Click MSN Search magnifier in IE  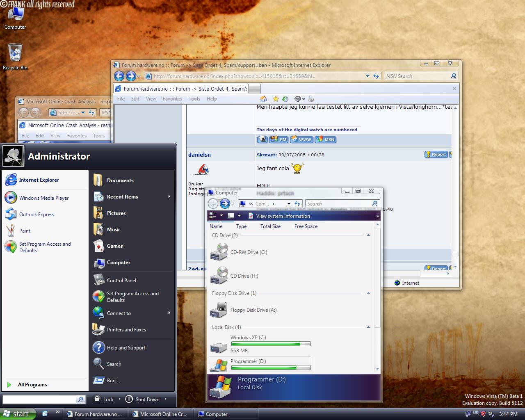(453, 76)
